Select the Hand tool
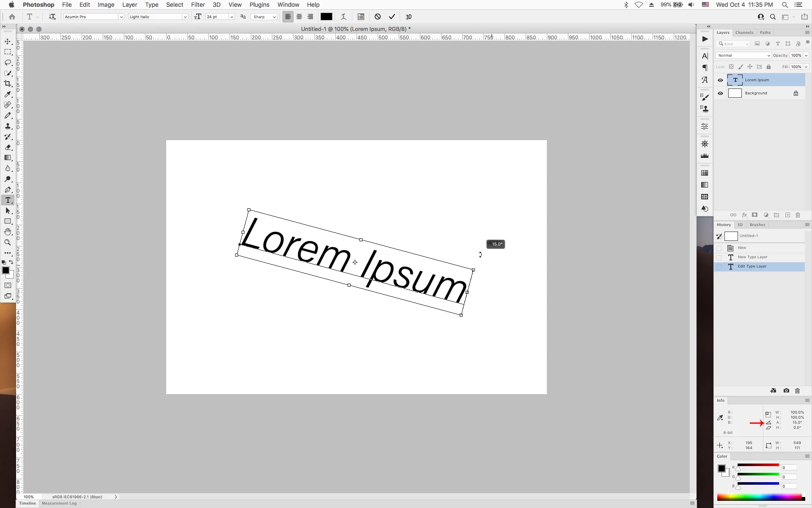 point(8,232)
